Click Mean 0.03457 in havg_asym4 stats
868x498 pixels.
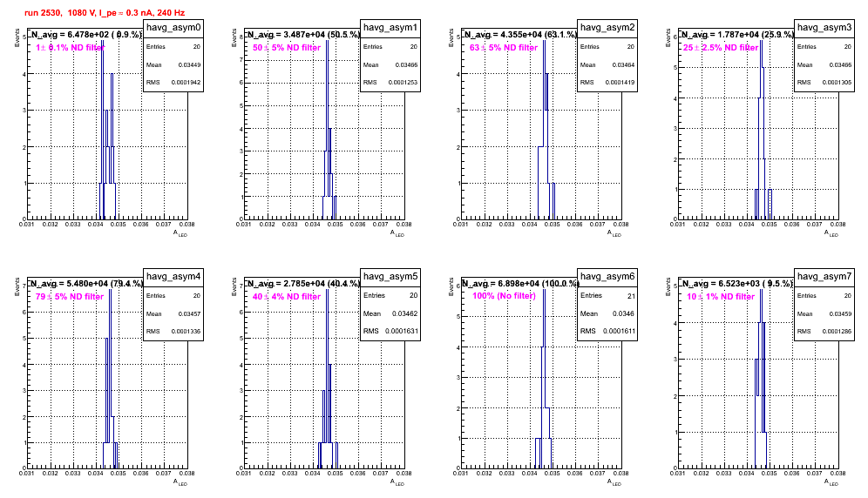173,313
